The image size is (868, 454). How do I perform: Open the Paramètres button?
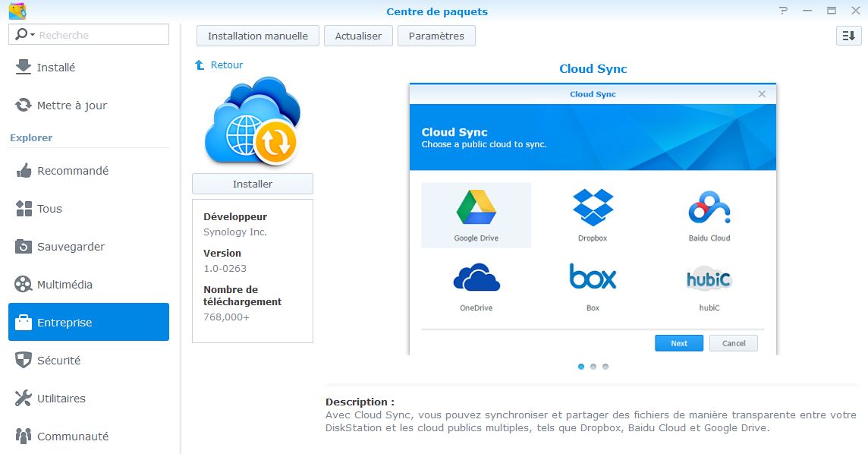click(436, 36)
